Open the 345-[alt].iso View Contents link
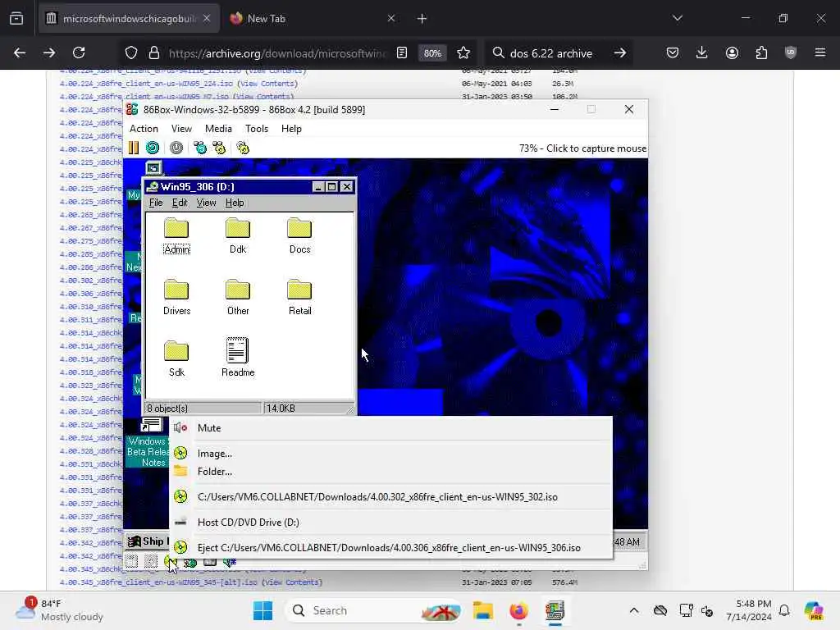840x630 pixels. pos(292,582)
